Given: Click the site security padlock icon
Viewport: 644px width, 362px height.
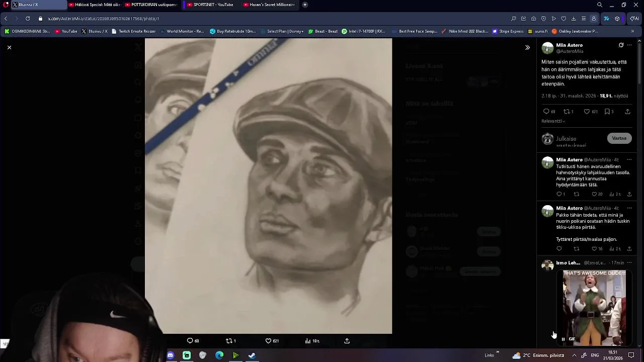Looking at the screenshot, I should click(40, 19).
